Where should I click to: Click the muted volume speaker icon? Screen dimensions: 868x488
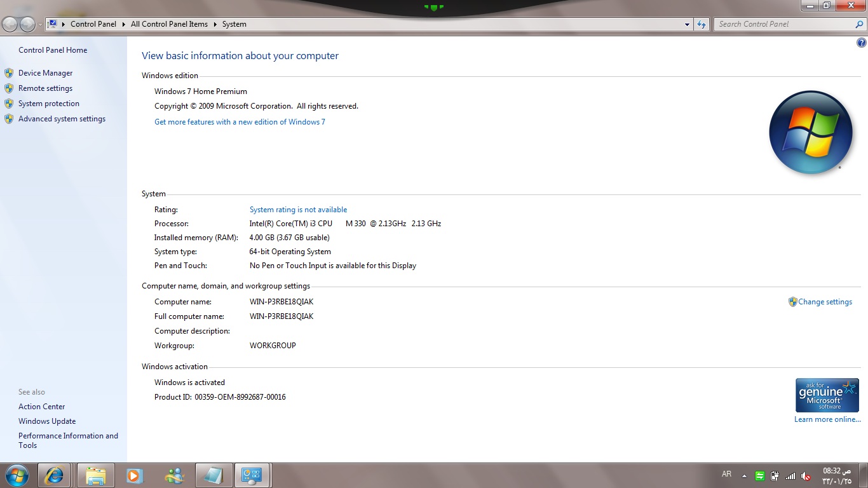click(806, 476)
